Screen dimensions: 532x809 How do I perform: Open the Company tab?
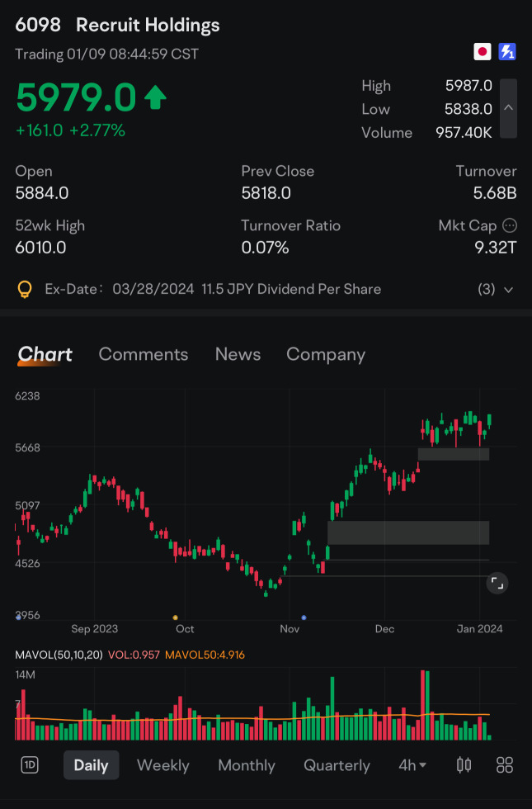pos(326,354)
